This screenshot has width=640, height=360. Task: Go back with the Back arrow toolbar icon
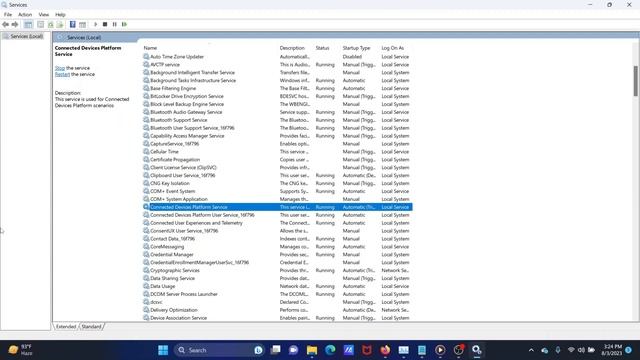coord(5,24)
